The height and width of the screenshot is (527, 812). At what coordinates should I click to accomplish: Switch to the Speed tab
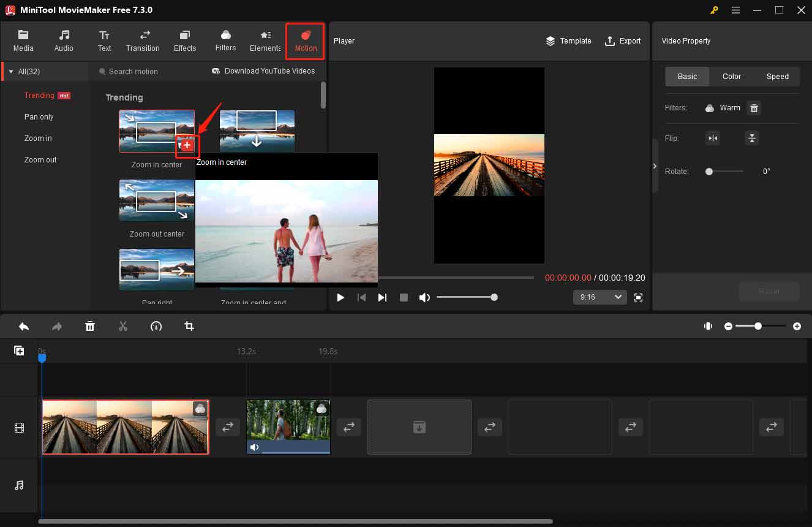tap(778, 77)
